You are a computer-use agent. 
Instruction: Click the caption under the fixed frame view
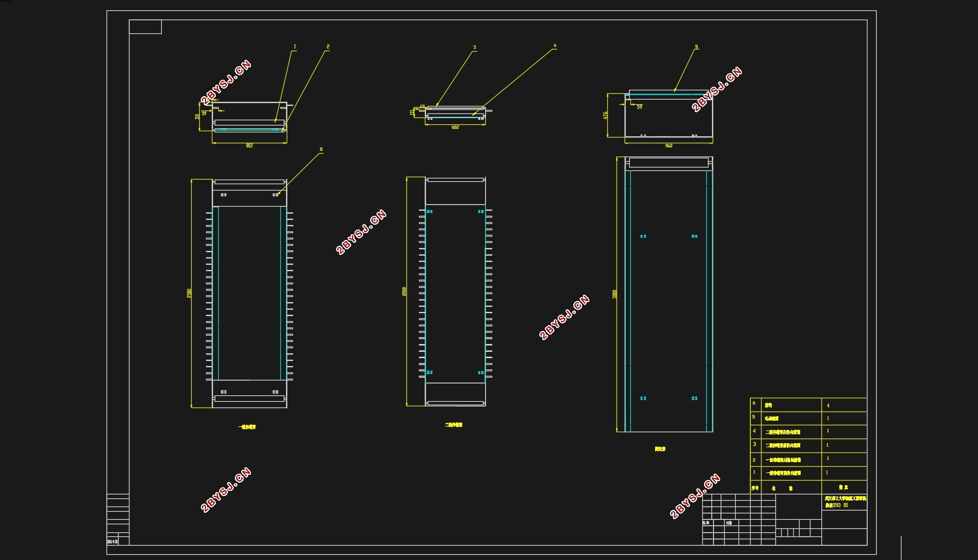[660, 449]
